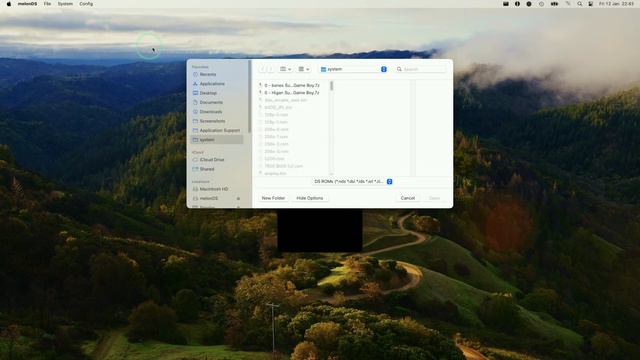Click the sidebar vertical scrollbar
Viewport: 640px width, 360px height.
[249, 96]
